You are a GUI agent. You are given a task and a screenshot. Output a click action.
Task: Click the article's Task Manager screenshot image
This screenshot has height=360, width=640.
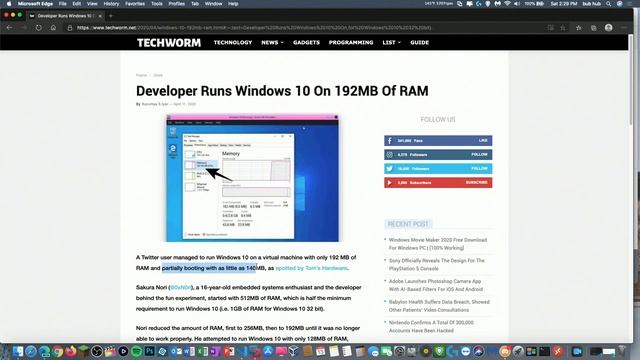(x=252, y=178)
